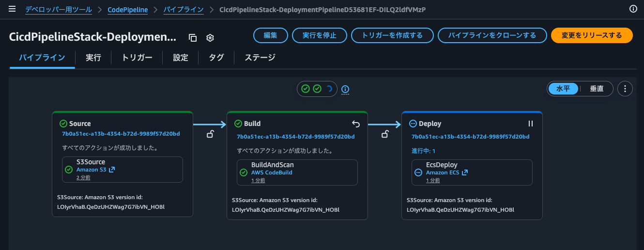Screen dimensions: 644x250
Task: Click the execution status indicator pill
Action: (x=317, y=89)
